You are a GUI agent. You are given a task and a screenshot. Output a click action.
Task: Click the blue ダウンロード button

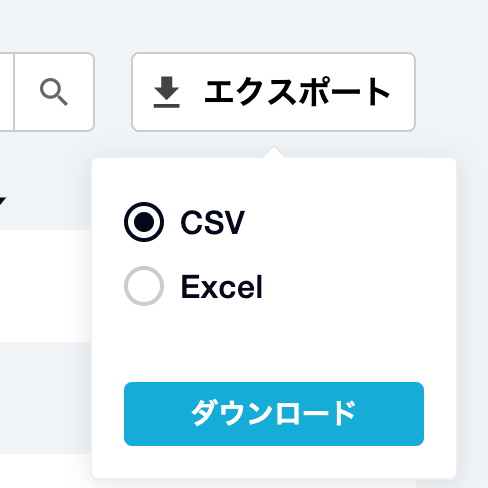274,414
